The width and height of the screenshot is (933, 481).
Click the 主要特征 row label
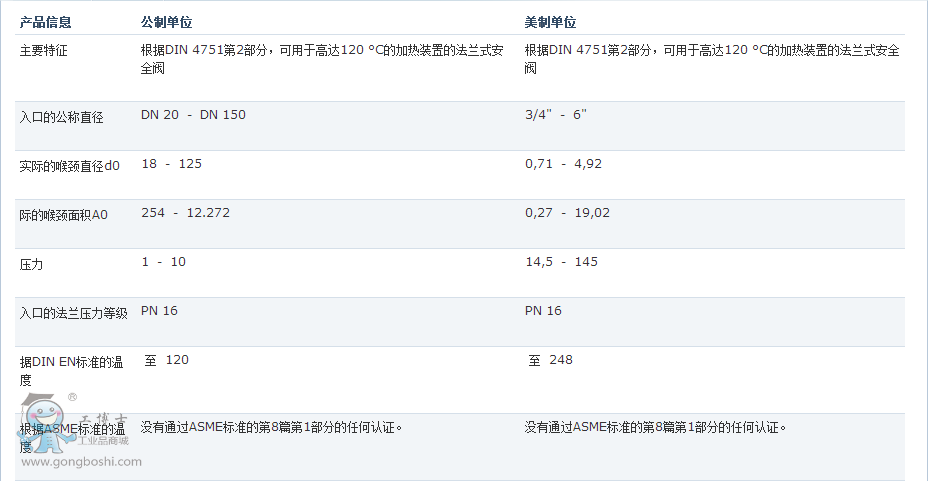point(44,49)
